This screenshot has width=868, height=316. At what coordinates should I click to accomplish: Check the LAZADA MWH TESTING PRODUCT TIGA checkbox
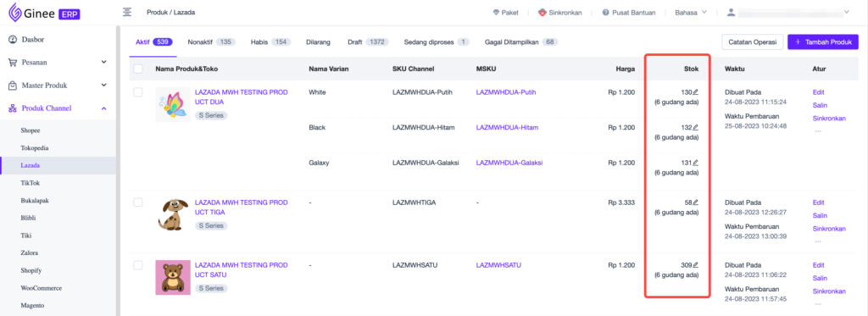pyautogui.click(x=138, y=202)
